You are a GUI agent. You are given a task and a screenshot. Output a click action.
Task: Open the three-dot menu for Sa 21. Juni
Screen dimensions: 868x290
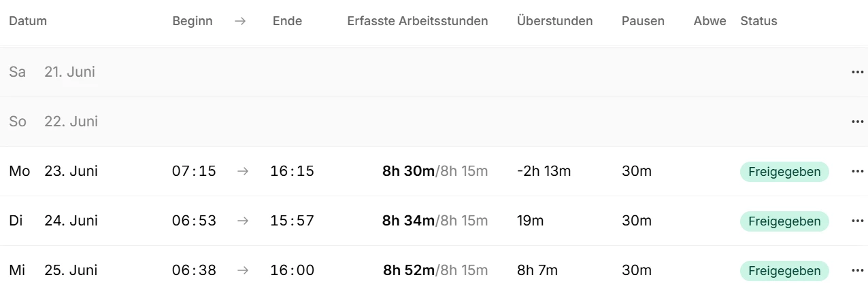857,72
